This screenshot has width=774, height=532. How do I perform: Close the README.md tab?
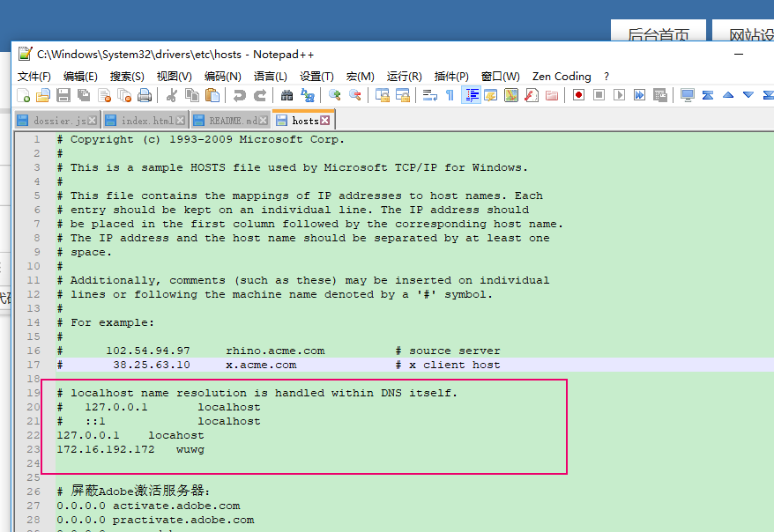tap(263, 121)
